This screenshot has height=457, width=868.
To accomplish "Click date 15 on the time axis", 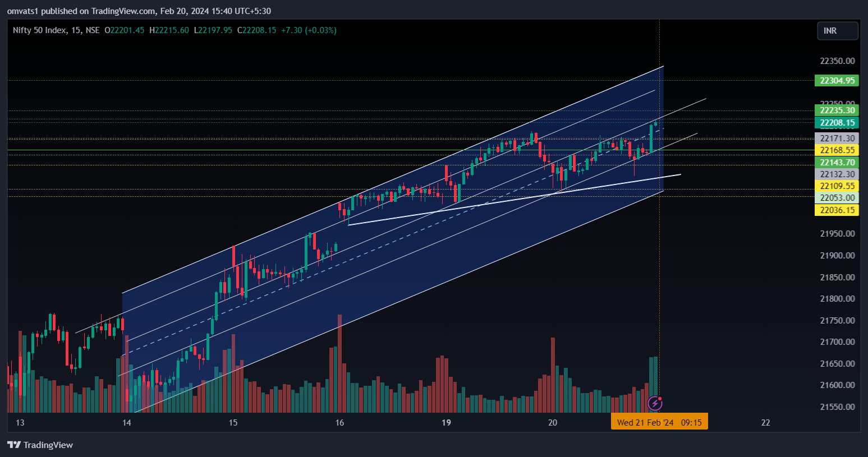I will pos(233,423).
